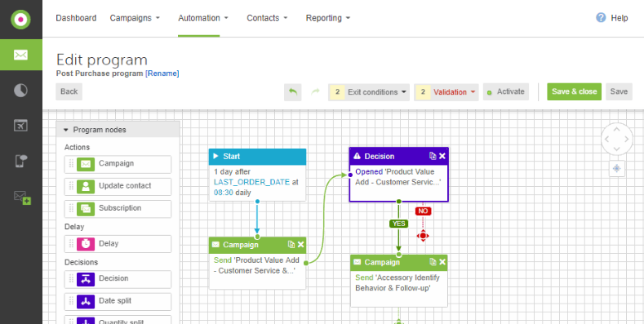The width and height of the screenshot is (644, 324).
Task: Click the 'Send Accessory Identify Behavior' text
Action: [x=398, y=283]
